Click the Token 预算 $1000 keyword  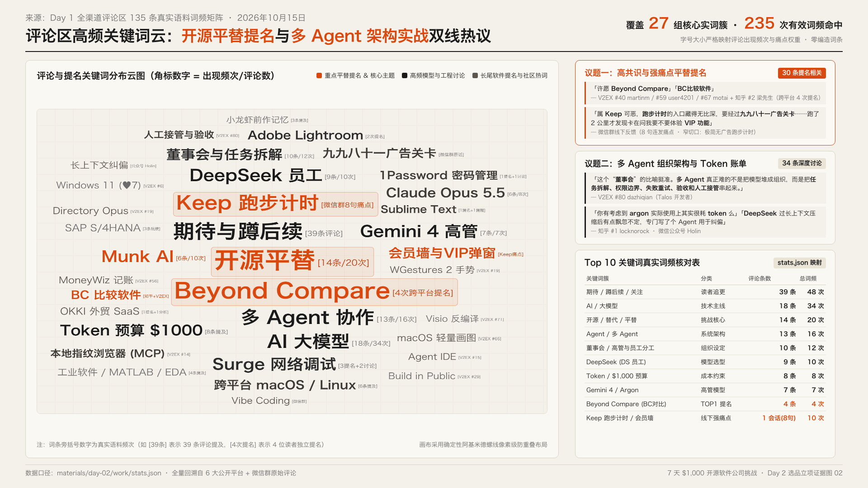[132, 330]
